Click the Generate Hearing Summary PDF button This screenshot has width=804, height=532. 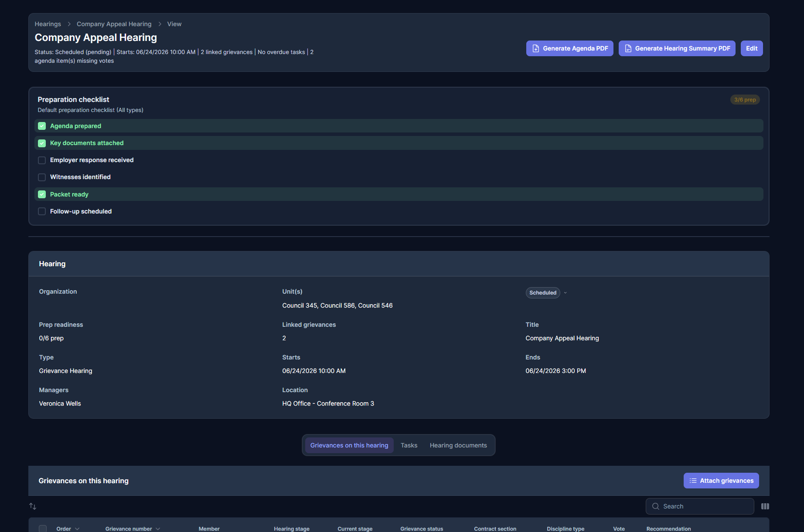pyautogui.click(x=677, y=48)
